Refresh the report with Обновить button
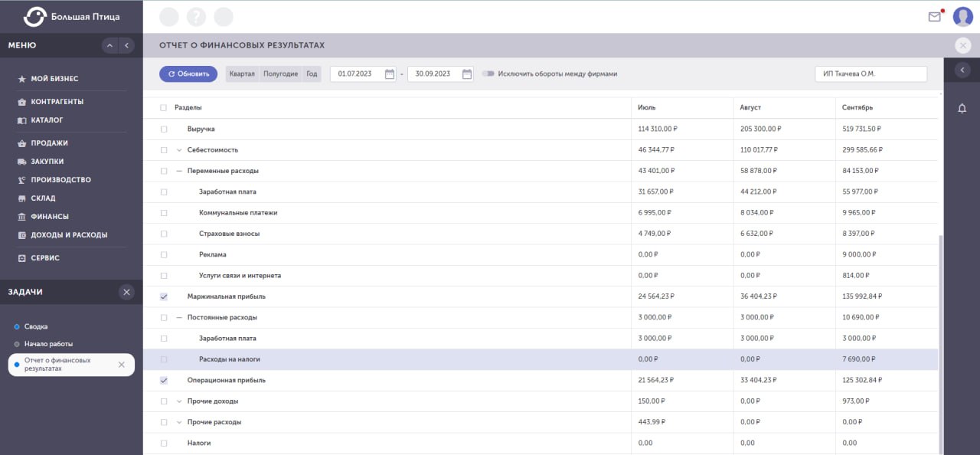 tap(188, 74)
